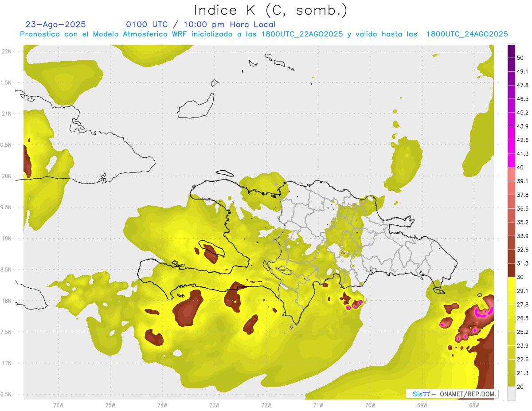Click the '21N' latitude axis label
Image resolution: width=532 pixels, height=411 pixels.
tap(7, 114)
